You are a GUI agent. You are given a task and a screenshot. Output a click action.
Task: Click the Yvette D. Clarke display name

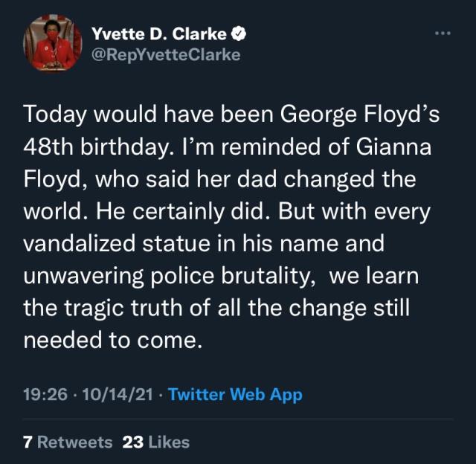point(158,33)
